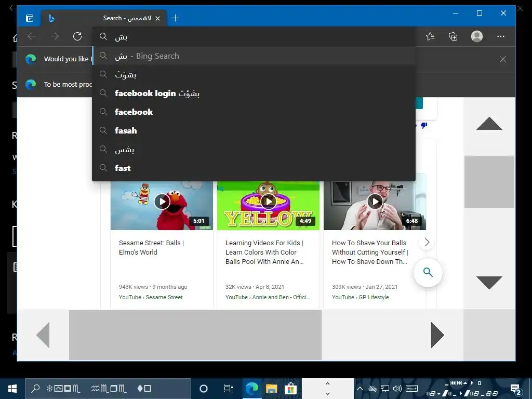The height and width of the screenshot is (399, 532).
Task: Open the Settings and more menu
Action: [500, 36]
